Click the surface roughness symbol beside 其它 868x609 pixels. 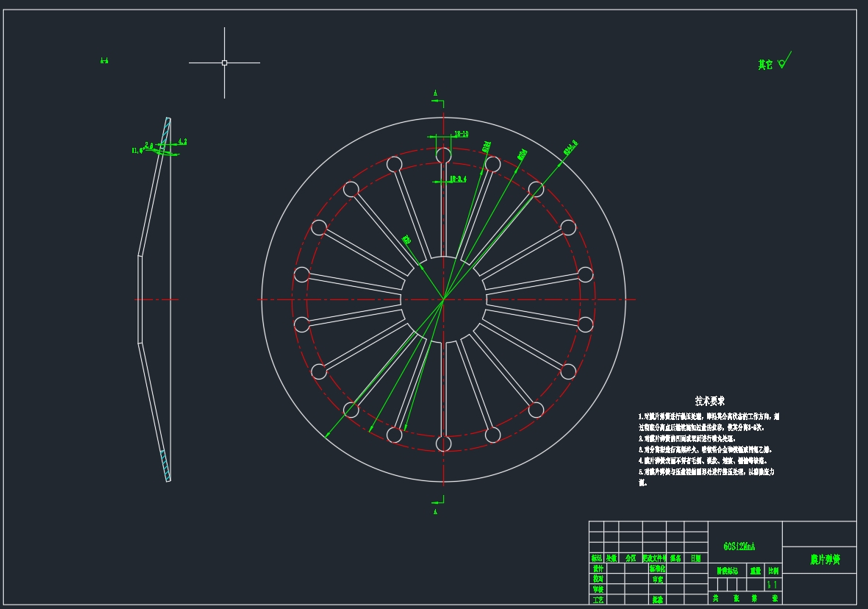pyautogui.click(x=783, y=60)
